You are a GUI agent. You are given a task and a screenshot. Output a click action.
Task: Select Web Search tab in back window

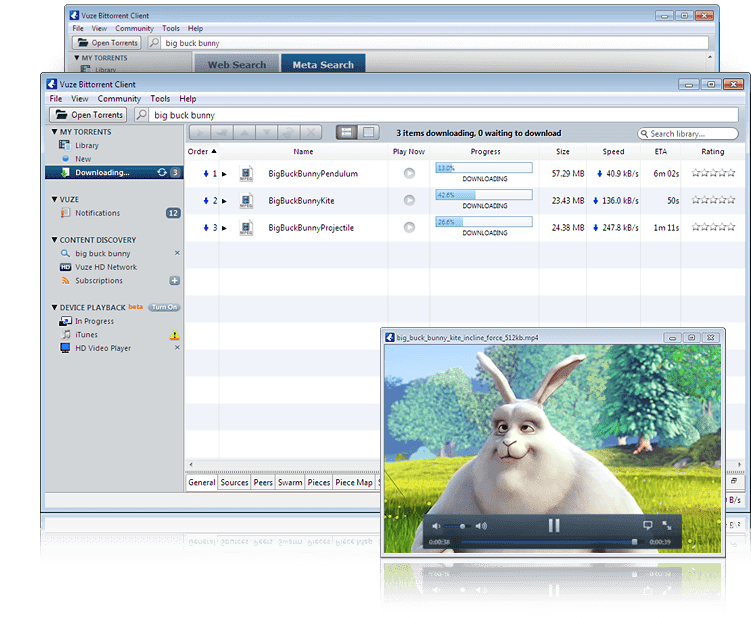click(237, 65)
